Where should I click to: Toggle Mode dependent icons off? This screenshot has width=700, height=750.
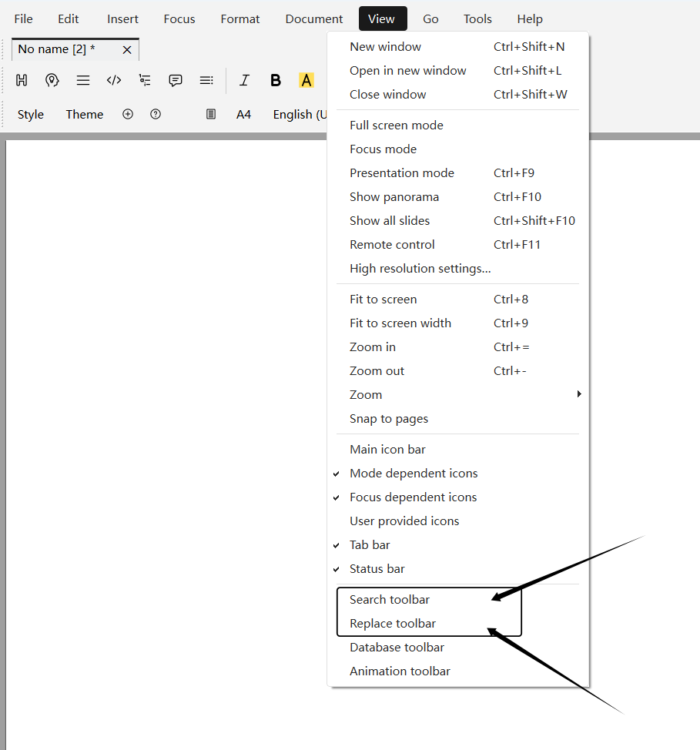(x=414, y=473)
